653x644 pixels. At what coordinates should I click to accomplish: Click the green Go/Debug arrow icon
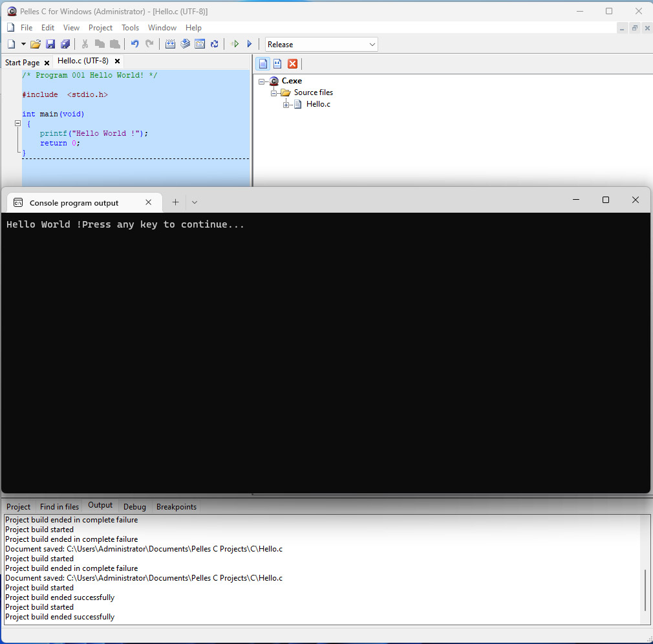tap(235, 44)
